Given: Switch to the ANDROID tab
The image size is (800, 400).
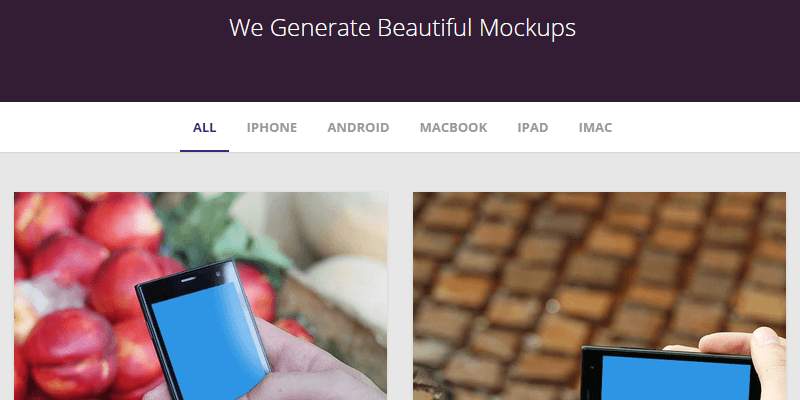Looking at the screenshot, I should pos(358,127).
